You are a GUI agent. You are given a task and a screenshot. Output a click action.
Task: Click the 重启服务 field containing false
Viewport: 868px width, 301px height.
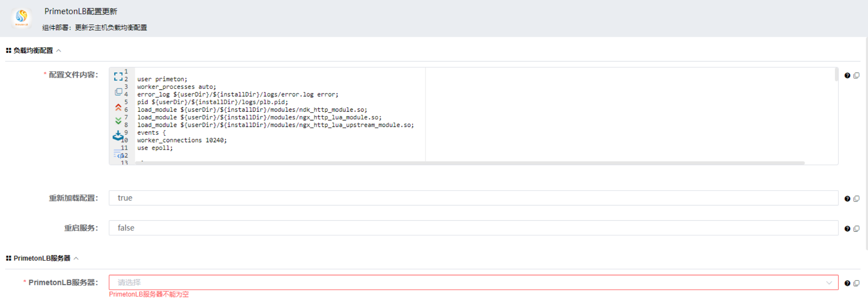click(x=473, y=228)
